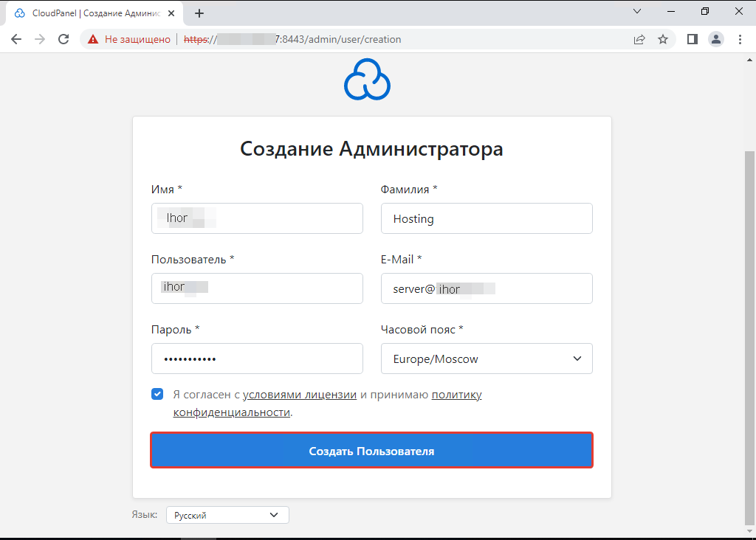756x540 pixels.
Task: Click the CloudPanel cloud logo
Action: (367, 79)
